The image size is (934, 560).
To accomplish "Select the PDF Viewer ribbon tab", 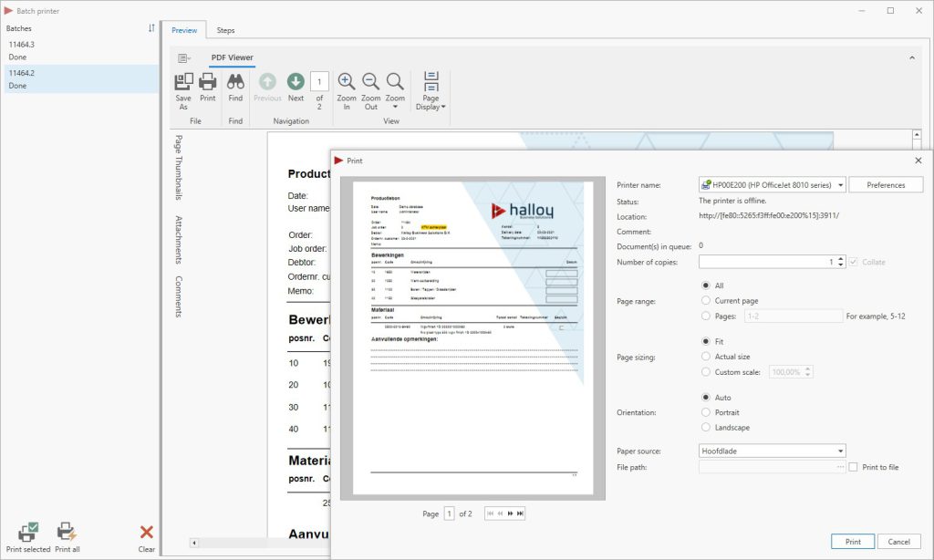I will point(232,57).
